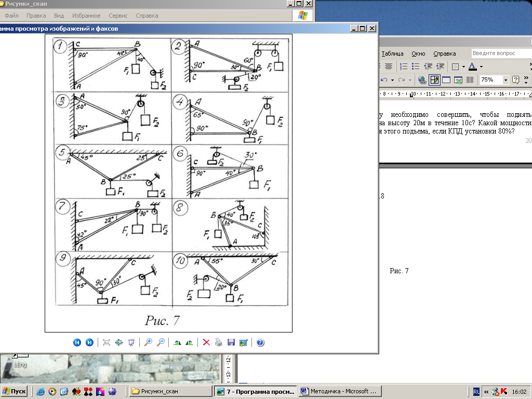Toggle Tables and Borders panel in Word
The image size is (532, 399).
point(434,80)
